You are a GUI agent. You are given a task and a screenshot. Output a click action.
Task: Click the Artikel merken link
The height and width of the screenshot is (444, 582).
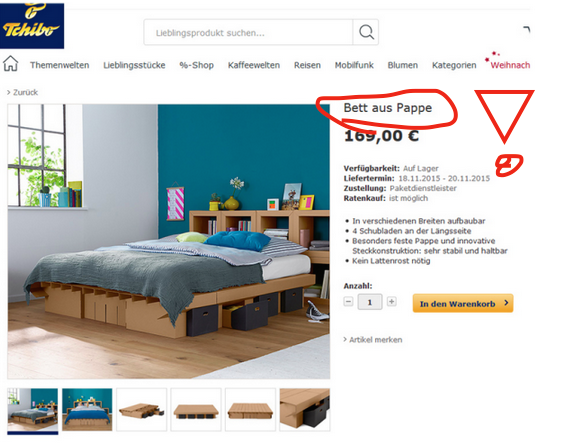tap(373, 340)
